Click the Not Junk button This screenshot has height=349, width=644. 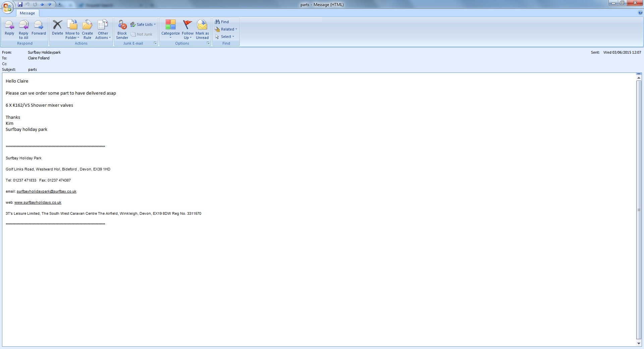tap(141, 34)
